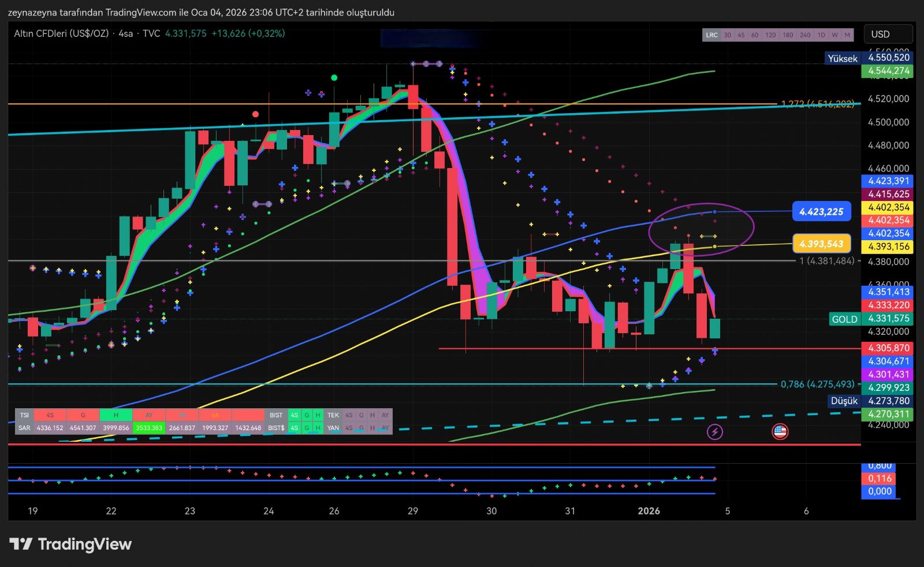Click the green H cell in TSI row
924x567 pixels.
[115, 415]
